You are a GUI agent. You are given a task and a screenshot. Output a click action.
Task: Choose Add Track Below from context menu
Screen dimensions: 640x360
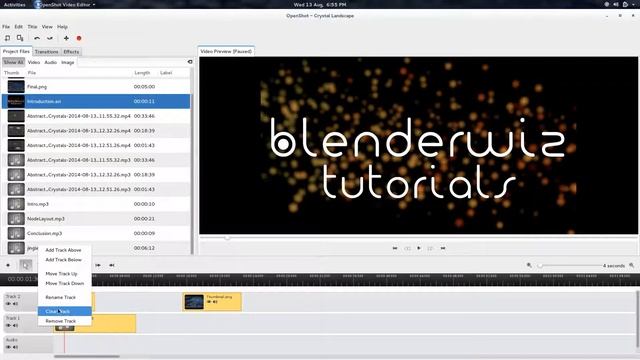coord(64,260)
